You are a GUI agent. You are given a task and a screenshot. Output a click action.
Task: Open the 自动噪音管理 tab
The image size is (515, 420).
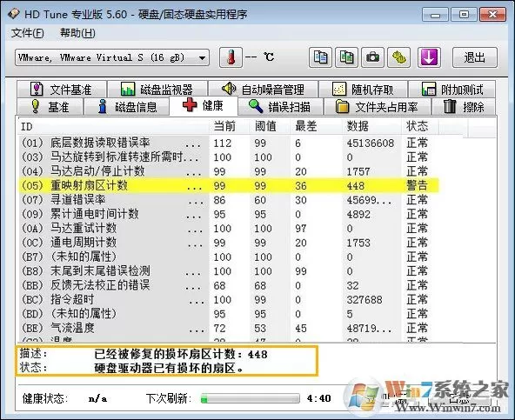263,89
